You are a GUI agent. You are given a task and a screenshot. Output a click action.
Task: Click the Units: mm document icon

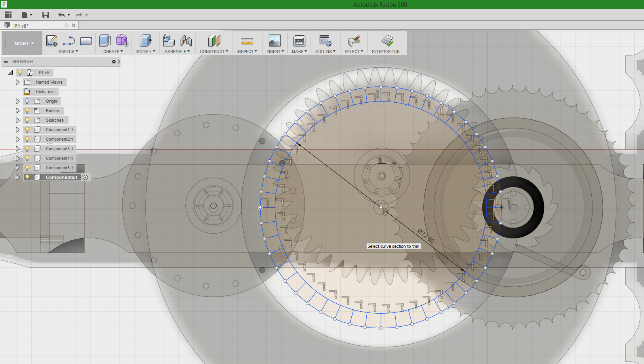pos(27,92)
